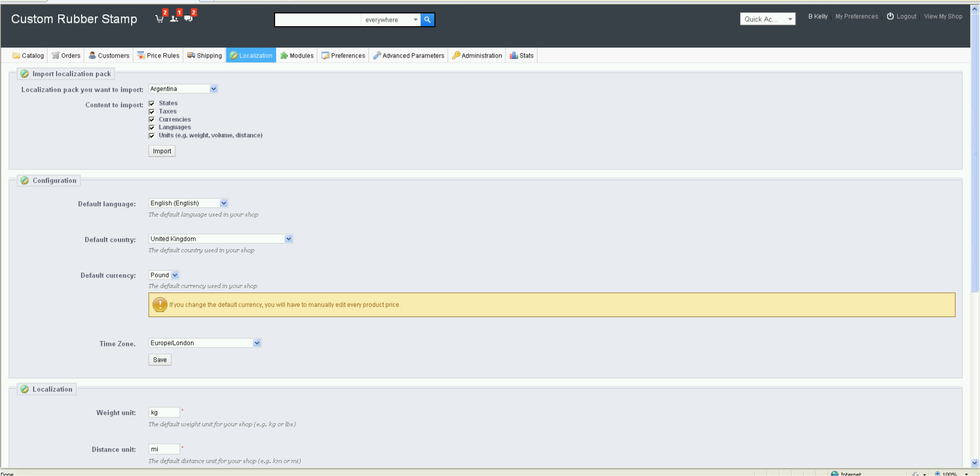Click the Catalog folder icon
Viewport: 980px width, 476px height.
click(16, 55)
